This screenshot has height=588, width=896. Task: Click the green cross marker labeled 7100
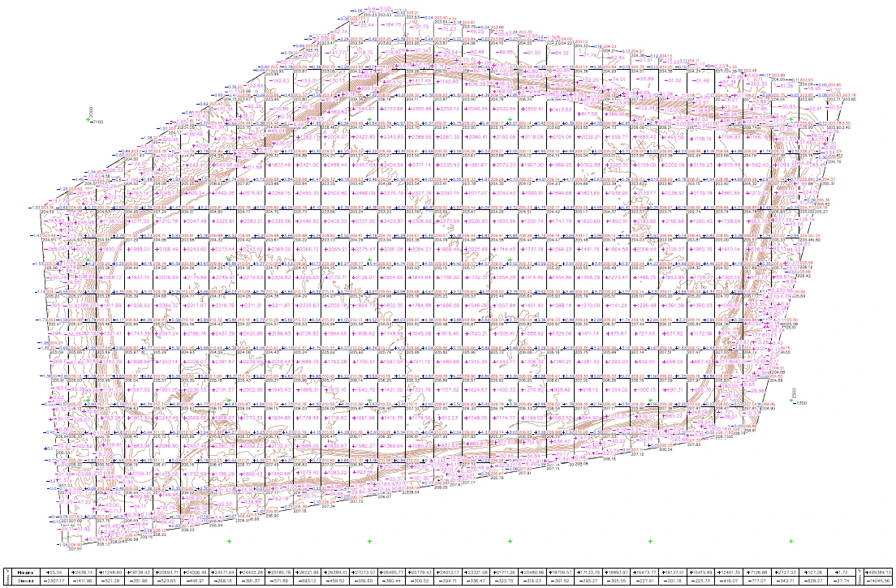click(x=89, y=119)
